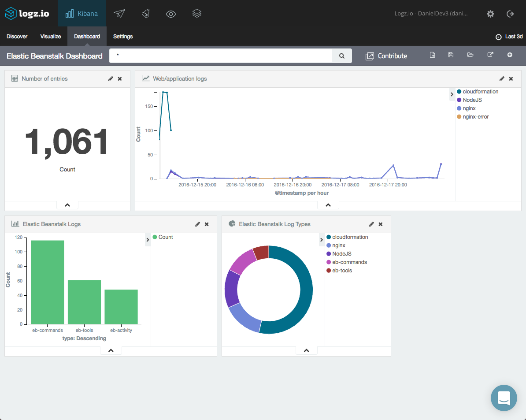This screenshot has width=526, height=420.
Task: Switch to the Discover tab
Action: tap(17, 37)
